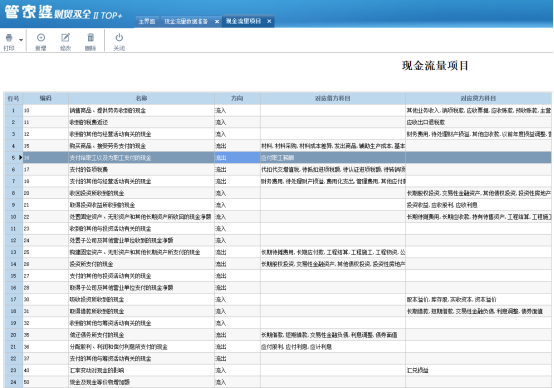Viewport: 554px width, 388px height.
Task: Switch to the 主界面 tab
Action: (x=147, y=22)
